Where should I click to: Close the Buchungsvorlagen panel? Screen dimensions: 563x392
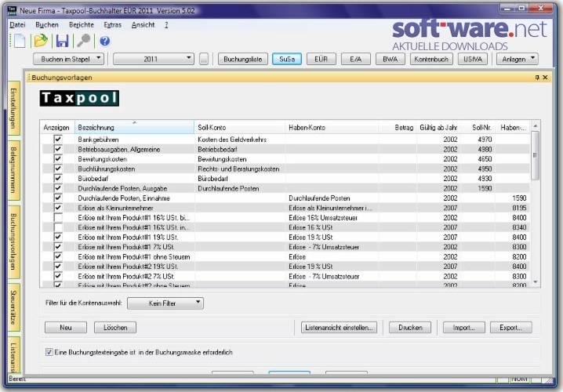545,77
